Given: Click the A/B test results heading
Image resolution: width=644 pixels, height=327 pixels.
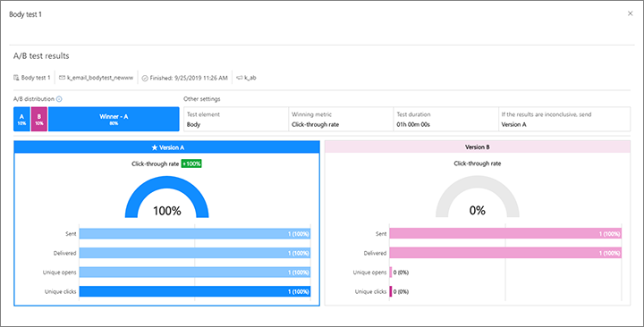Looking at the screenshot, I should coord(41,56).
